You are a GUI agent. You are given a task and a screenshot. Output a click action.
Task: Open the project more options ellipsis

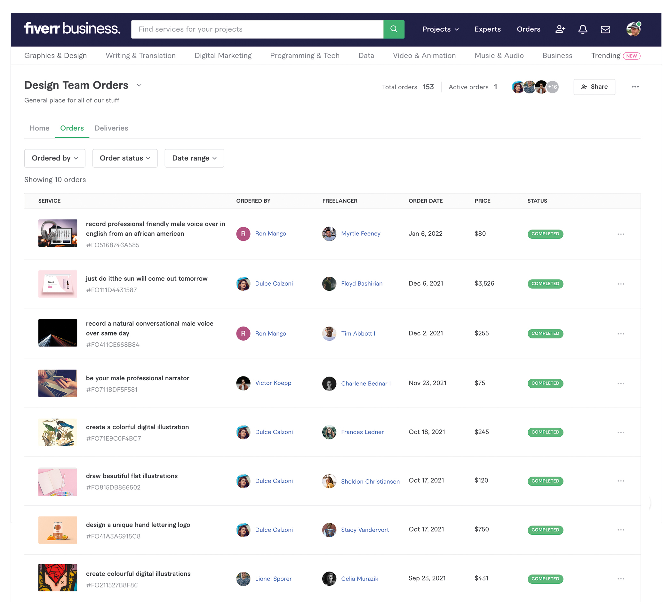click(x=635, y=87)
